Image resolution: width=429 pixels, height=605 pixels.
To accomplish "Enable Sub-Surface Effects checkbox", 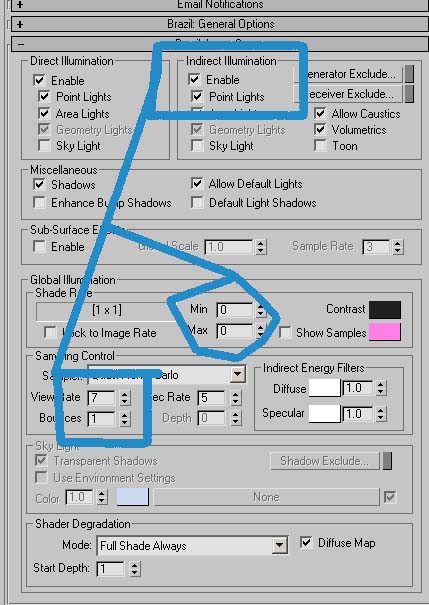I will point(39,247).
